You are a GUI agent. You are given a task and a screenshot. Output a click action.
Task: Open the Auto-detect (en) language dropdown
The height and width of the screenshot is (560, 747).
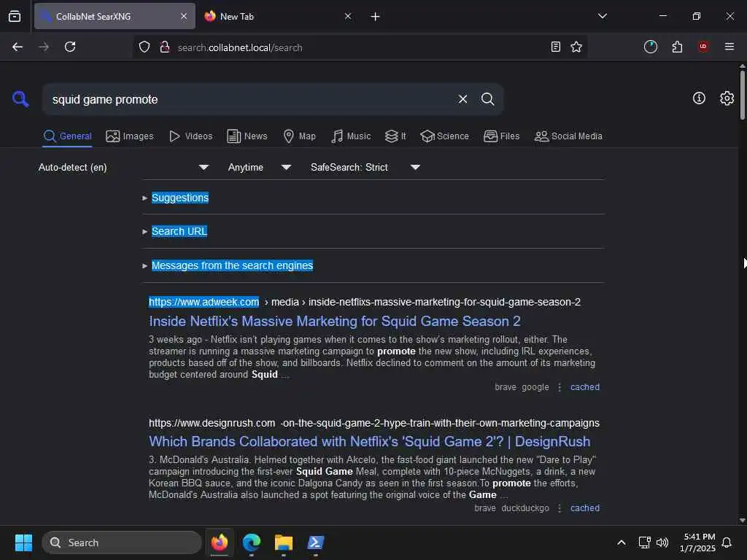pos(124,167)
